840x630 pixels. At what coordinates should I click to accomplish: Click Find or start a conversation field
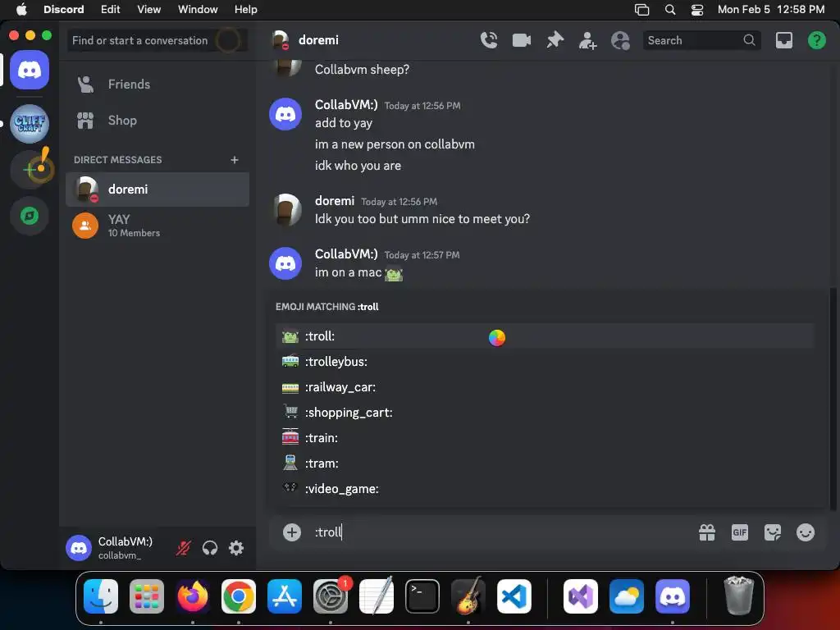pyautogui.click(x=157, y=40)
